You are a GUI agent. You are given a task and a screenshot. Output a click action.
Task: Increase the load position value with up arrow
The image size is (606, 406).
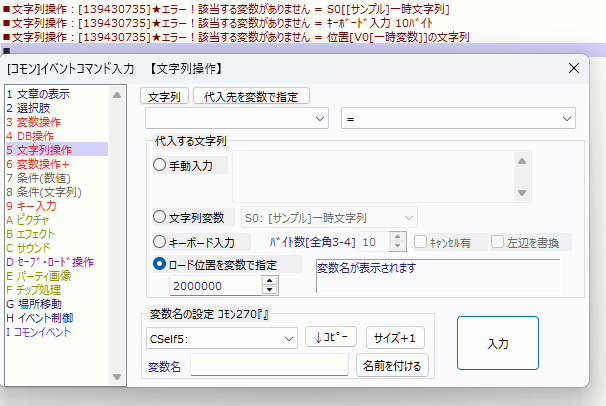pos(270,280)
